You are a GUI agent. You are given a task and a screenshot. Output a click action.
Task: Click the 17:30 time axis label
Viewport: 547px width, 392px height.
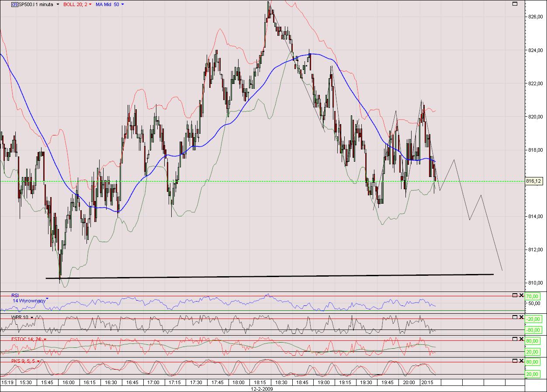(197, 382)
